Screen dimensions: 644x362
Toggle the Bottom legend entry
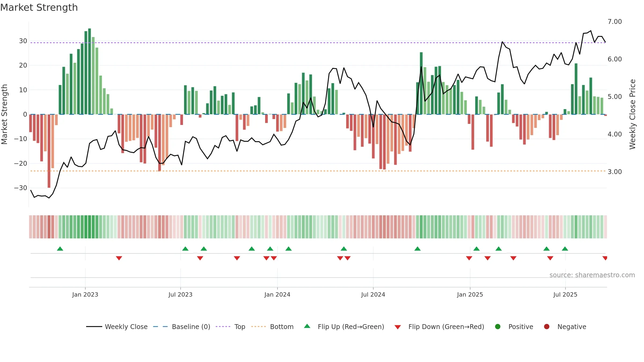click(272, 327)
